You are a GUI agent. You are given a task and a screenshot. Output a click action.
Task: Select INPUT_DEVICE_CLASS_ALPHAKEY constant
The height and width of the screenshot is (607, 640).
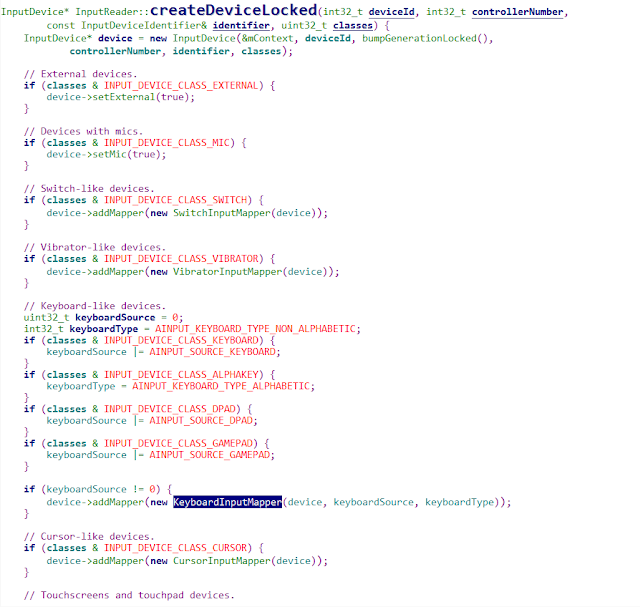[181, 375]
